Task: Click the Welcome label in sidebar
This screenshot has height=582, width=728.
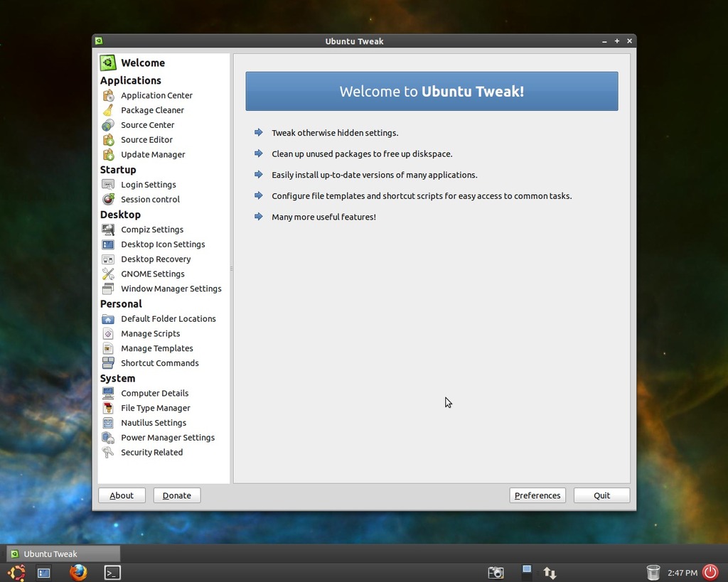Action: pyautogui.click(x=143, y=63)
